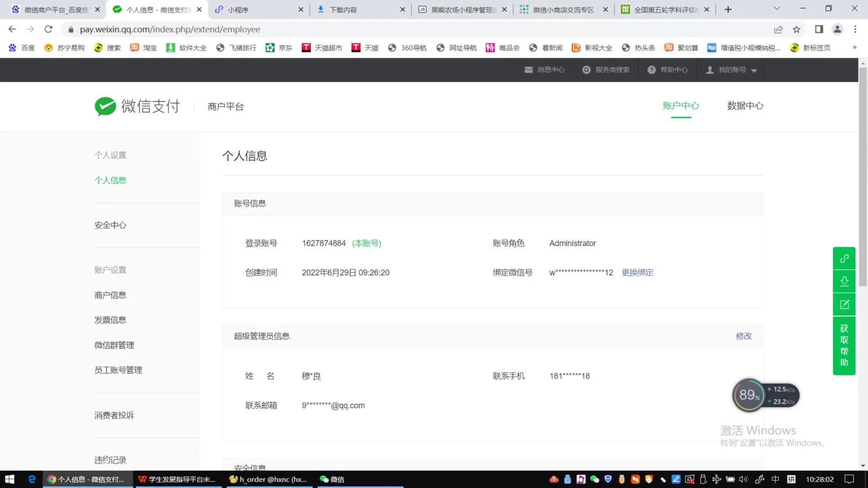Click the page vertical scrollbar

pos(863,176)
